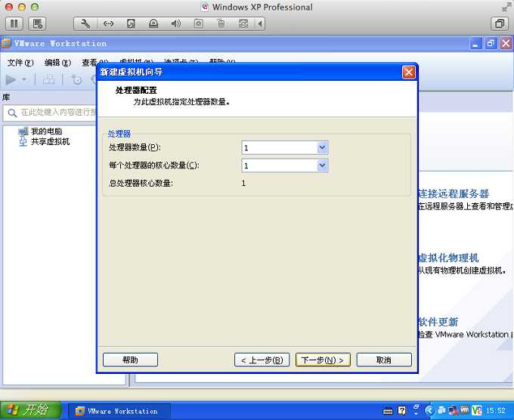514x420 pixels.
Task: Click the single window view icon top right
Action: pyautogui.click(x=500, y=23)
